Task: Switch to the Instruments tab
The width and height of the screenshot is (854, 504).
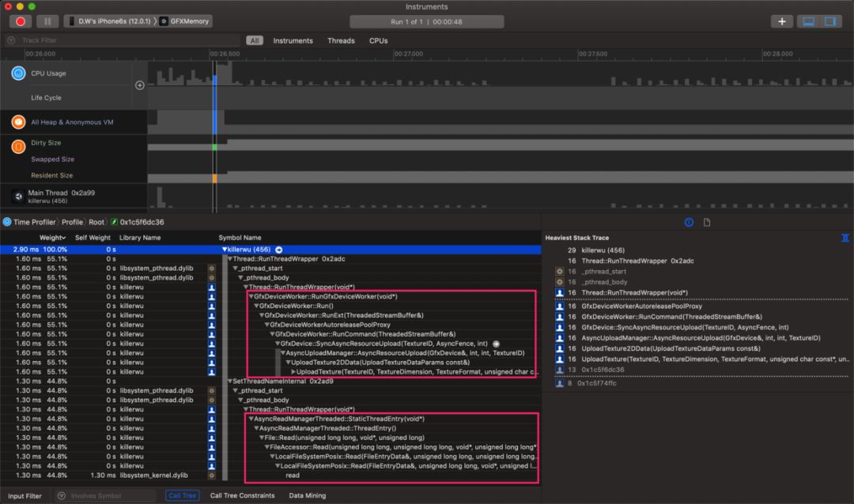Action: click(x=293, y=41)
